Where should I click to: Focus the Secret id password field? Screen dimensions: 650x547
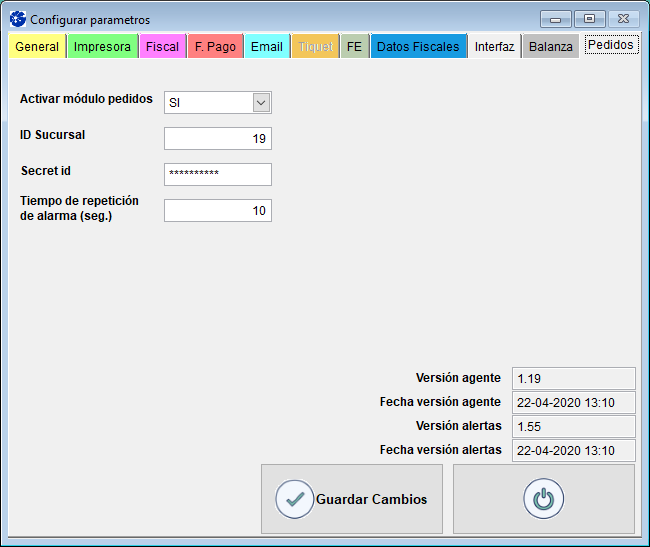click(217, 175)
